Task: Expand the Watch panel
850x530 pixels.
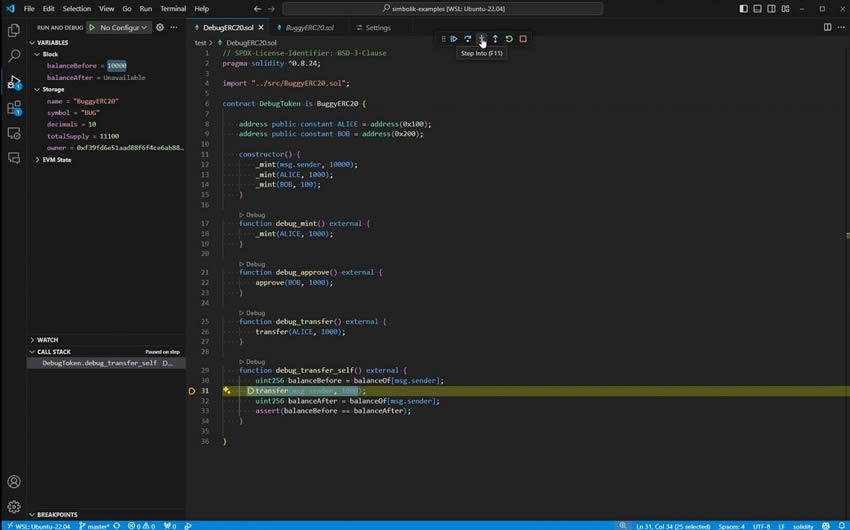Action: (x=47, y=340)
